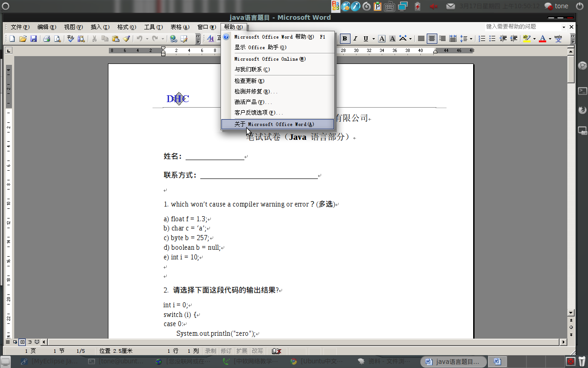Open the line spacing dropdown arrow

click(471, 39)
